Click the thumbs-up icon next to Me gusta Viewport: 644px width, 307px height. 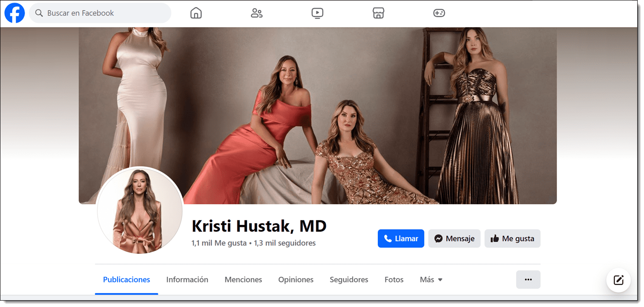point(494,238)
